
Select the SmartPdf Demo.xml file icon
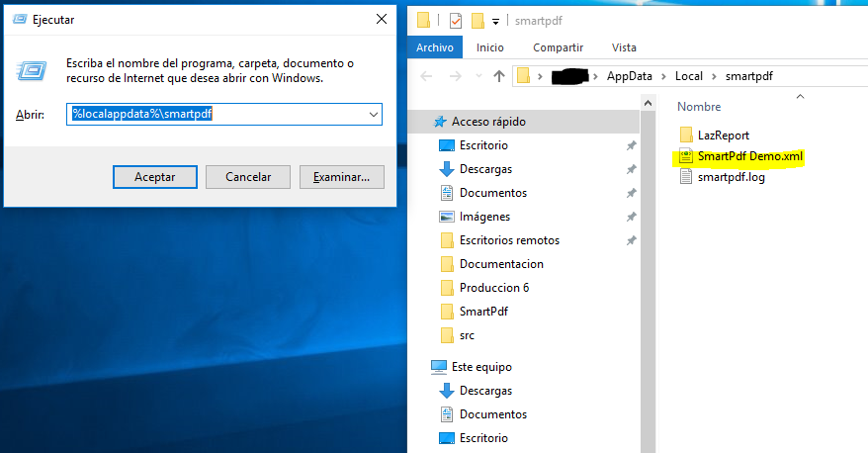click(x=687, y=156)
